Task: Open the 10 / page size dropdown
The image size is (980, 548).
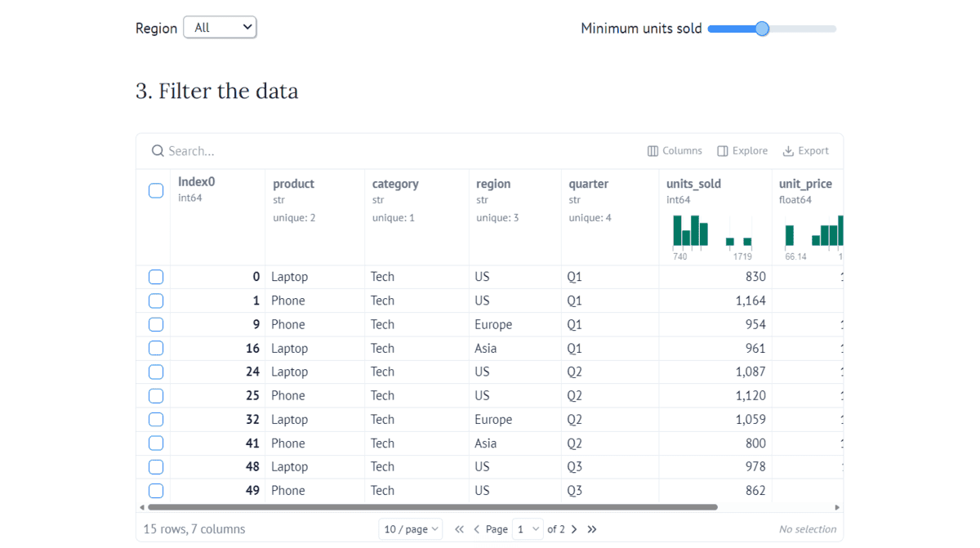Action: [x=410, y=529]
